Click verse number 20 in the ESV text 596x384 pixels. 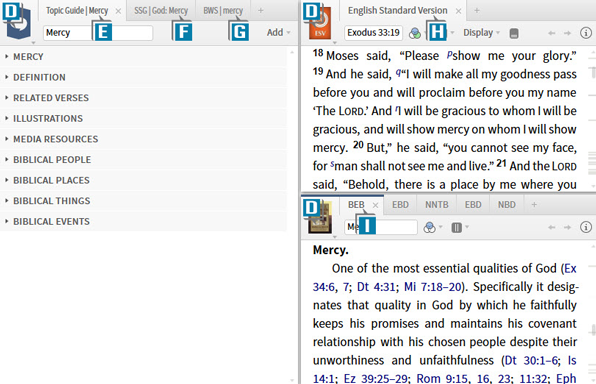point(358,144)
